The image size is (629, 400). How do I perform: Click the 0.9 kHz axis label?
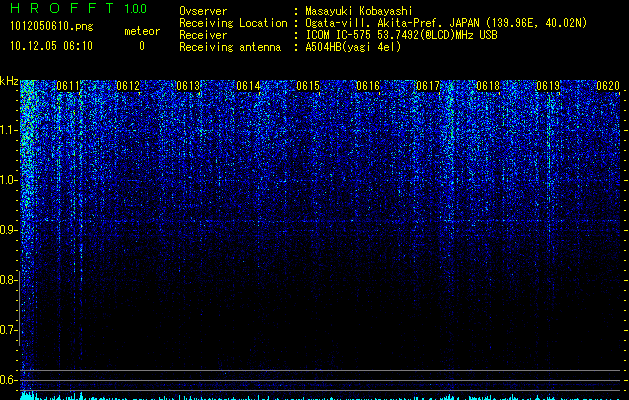coord(8,230)
